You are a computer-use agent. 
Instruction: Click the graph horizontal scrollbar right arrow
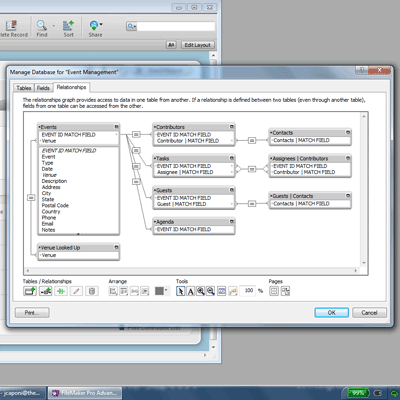coord(356,271)
